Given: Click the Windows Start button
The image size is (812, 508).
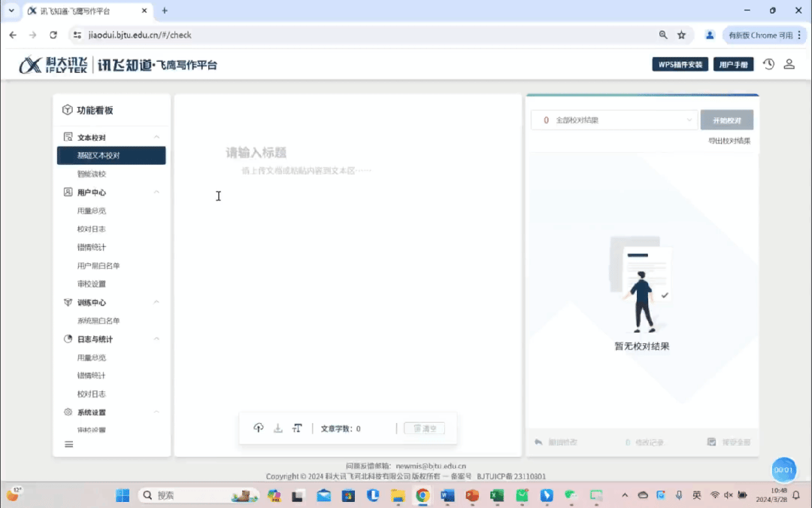Looking at the screenshot, I should [123, 495].
